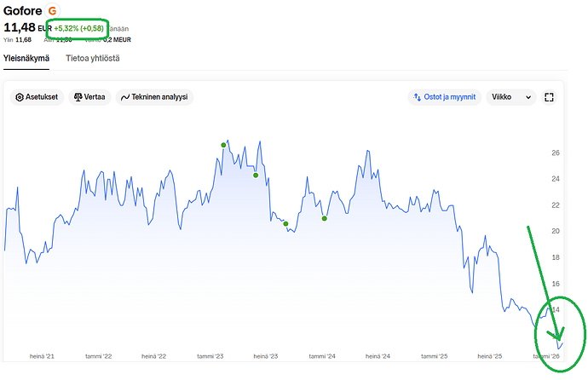Switch to the Tietoa yhtiöstä tab
This screenshot has width=588, height=380.
click(x=92, y=58)
